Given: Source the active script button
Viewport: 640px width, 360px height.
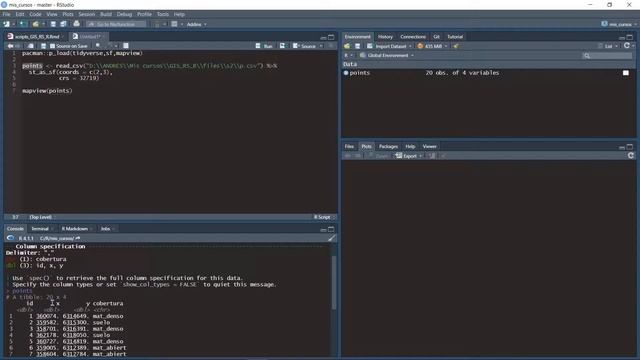Looking at the screenshot, I should [x=304, y=46].
